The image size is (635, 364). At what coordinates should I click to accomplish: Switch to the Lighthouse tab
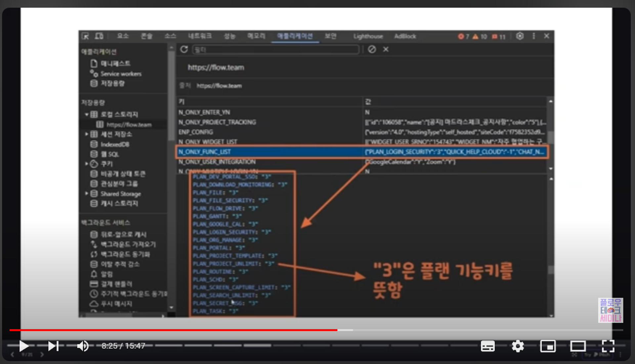pyautogui.click(x=368, y=36)
